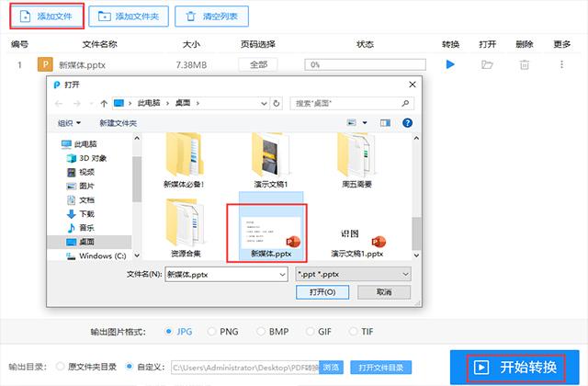The height and width of the screenshot is (386, 588).
Task: Change view layout icon
Action: 351,122
